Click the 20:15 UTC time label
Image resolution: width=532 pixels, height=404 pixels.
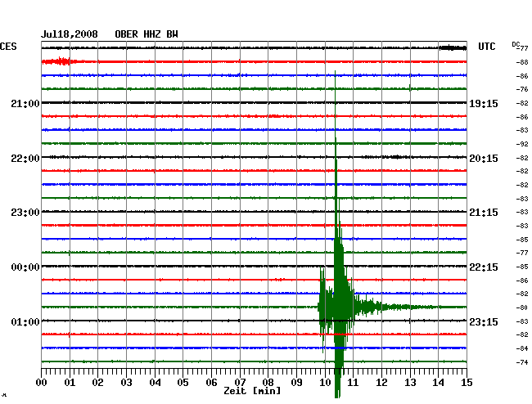[484, 159]
